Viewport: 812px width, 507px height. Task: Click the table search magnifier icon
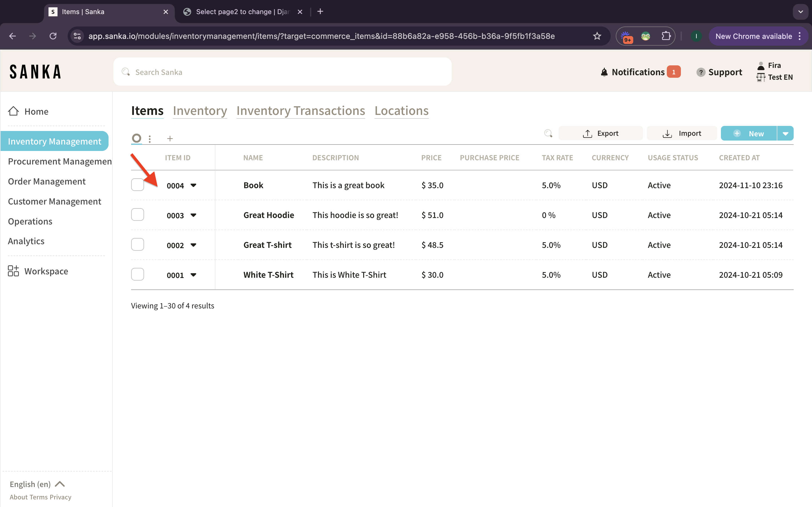548,134
